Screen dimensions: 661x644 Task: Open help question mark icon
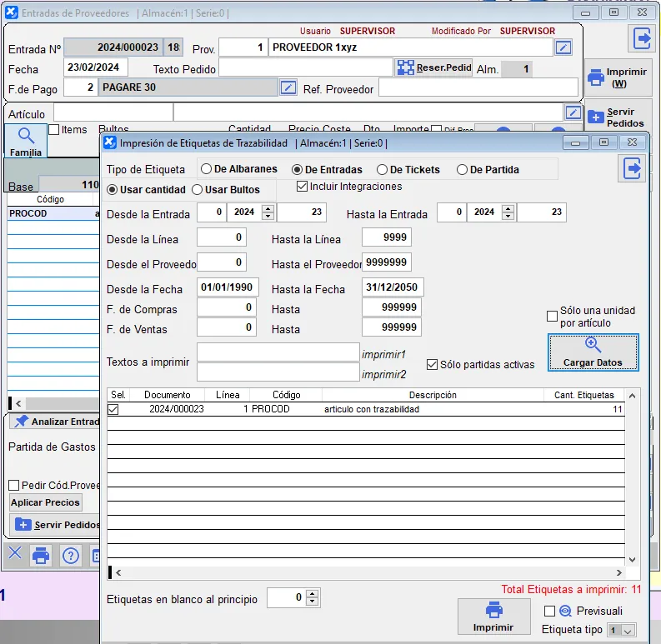pyautogui.click(x=71, y=556)
